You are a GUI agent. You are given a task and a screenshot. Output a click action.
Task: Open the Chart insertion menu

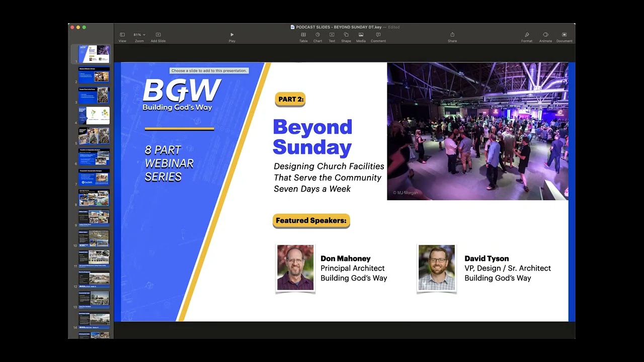pyautogui.click(x=317, y=37)
